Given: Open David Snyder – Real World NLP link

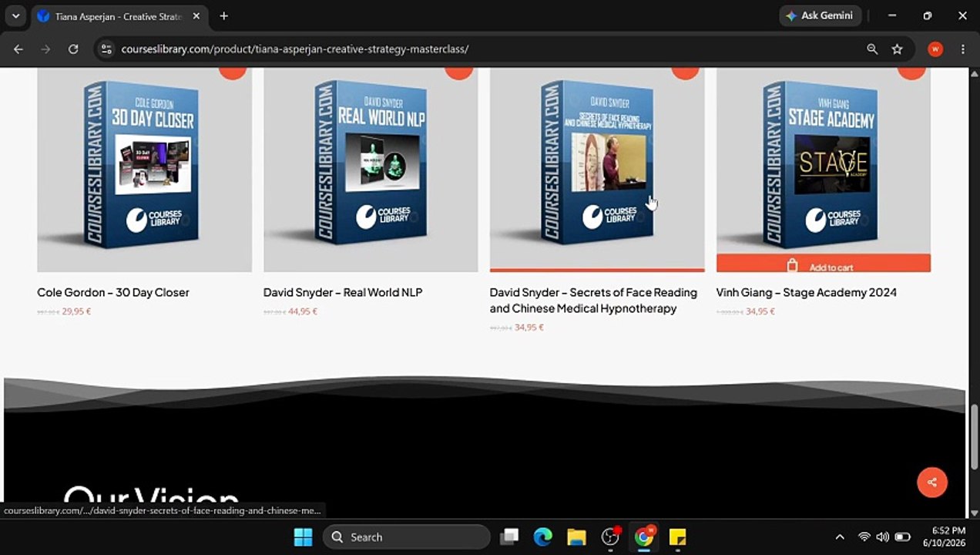Looking at the screenshot, I should (x=343, y=292).
